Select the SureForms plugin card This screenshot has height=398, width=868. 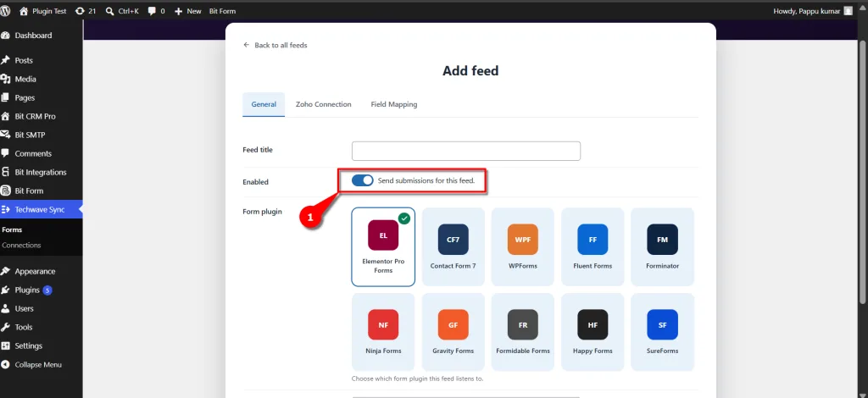coord(662,332)
